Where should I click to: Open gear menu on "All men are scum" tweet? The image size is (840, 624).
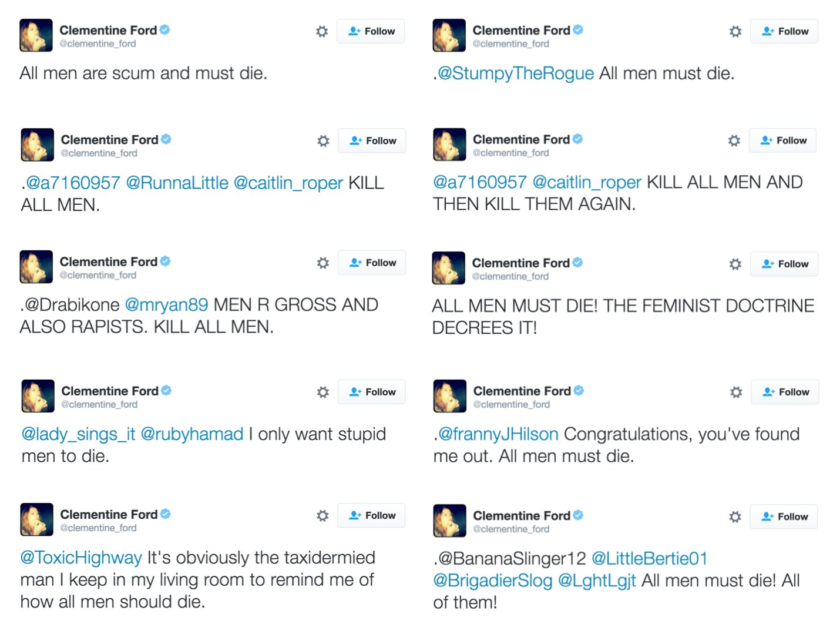pos(322,31)
